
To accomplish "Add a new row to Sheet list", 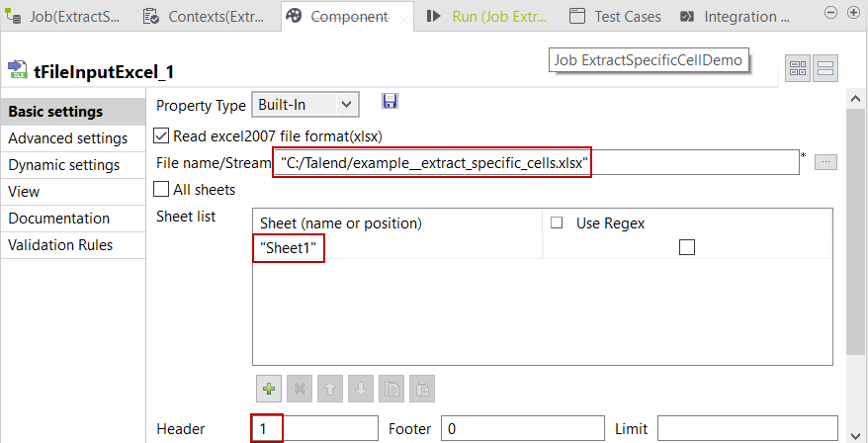I will tap(268, 389).
